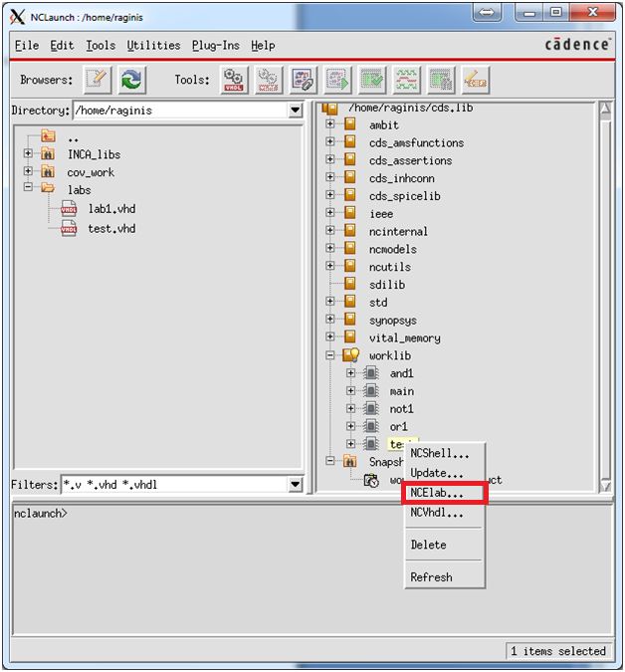Click the green checkmark coverage tool icon
Image resolution: width=625 pixels, height=672 pixels.
tap(372, 80)
